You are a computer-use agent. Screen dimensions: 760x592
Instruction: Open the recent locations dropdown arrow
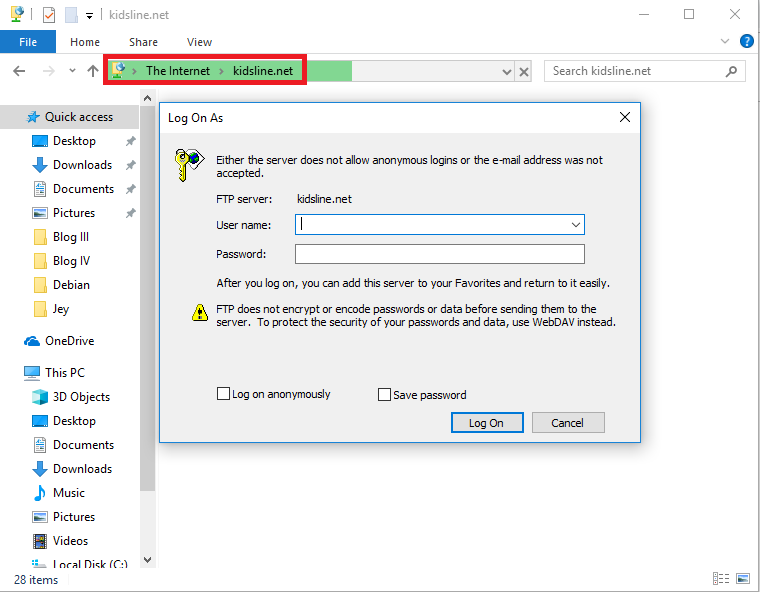pyautogui.click(x=72, y=71)
